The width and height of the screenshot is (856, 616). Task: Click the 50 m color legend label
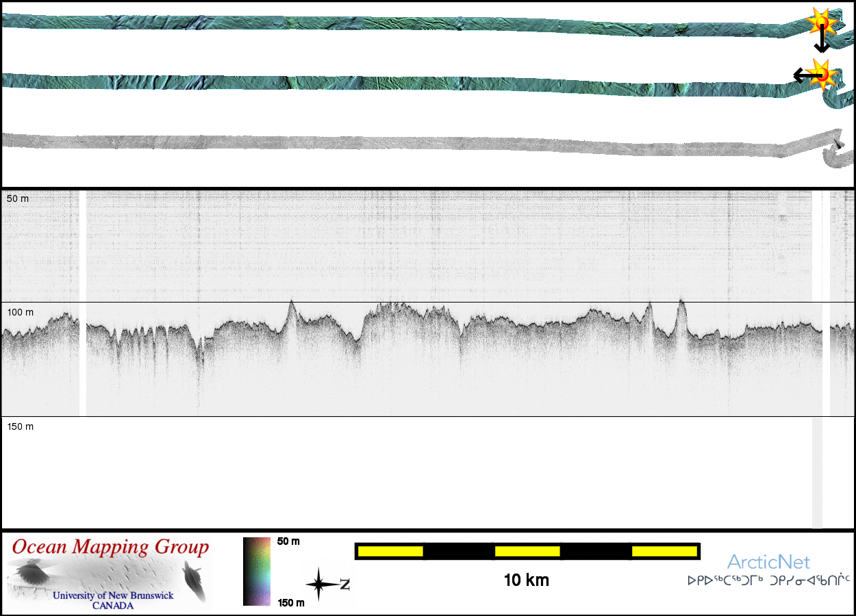pos(288,541)
